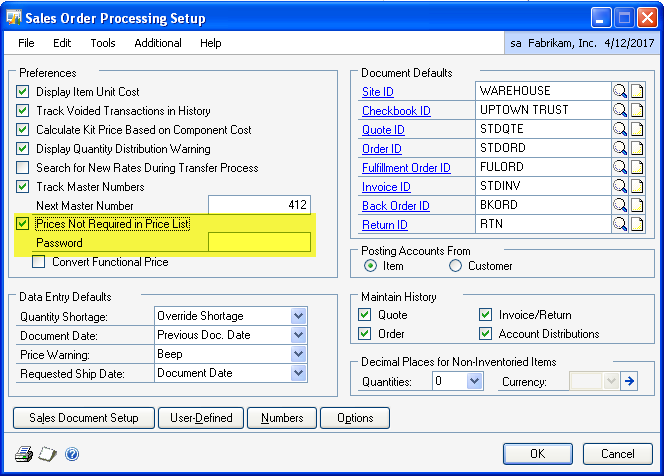664x476 pixels.
Task: Click the Password input field
Action: (x=259, y=242)
